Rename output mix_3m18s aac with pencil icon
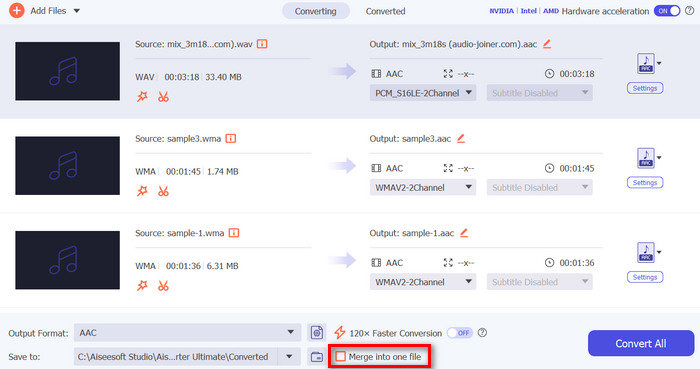Viewport: 700px width, 369px height. 547,44
